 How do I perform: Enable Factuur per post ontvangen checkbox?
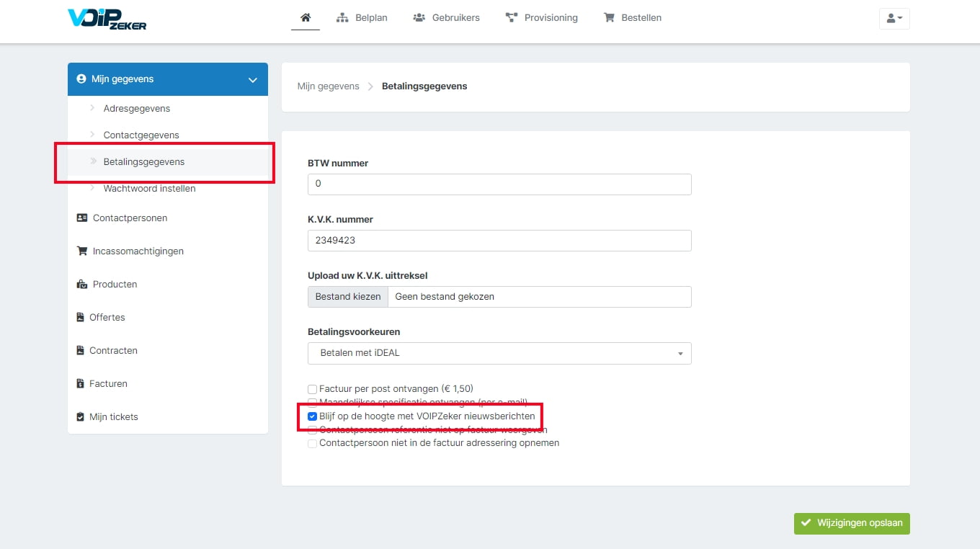coord(312,389)
